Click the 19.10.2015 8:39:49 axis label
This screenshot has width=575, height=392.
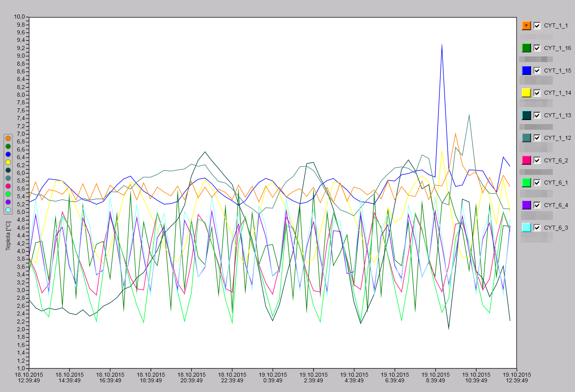point(436,377)
